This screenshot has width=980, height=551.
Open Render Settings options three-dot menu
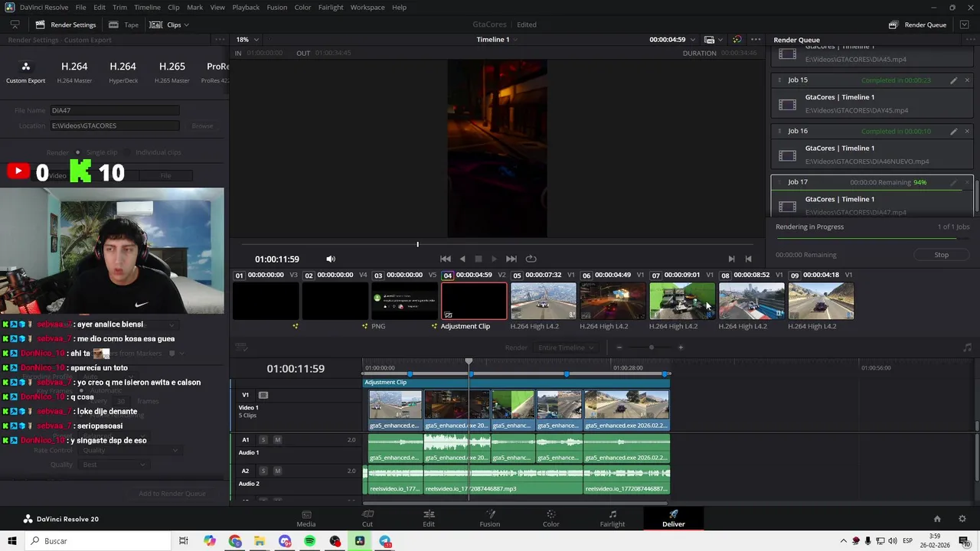pyautogui.click(x=220, y=40)
